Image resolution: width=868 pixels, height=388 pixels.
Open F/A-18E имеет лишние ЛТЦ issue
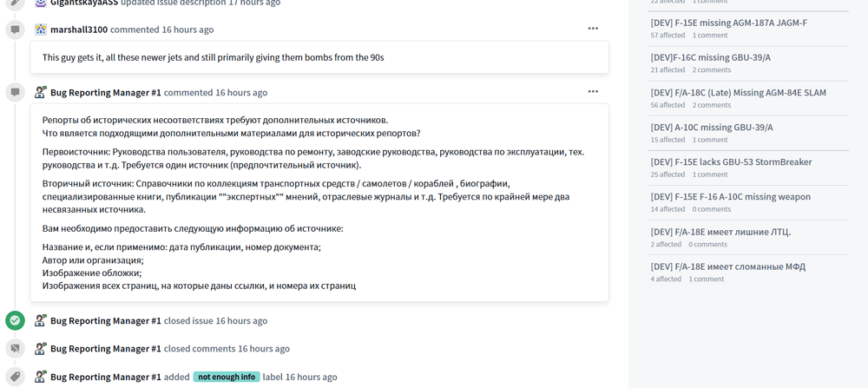tap(720, 232)
